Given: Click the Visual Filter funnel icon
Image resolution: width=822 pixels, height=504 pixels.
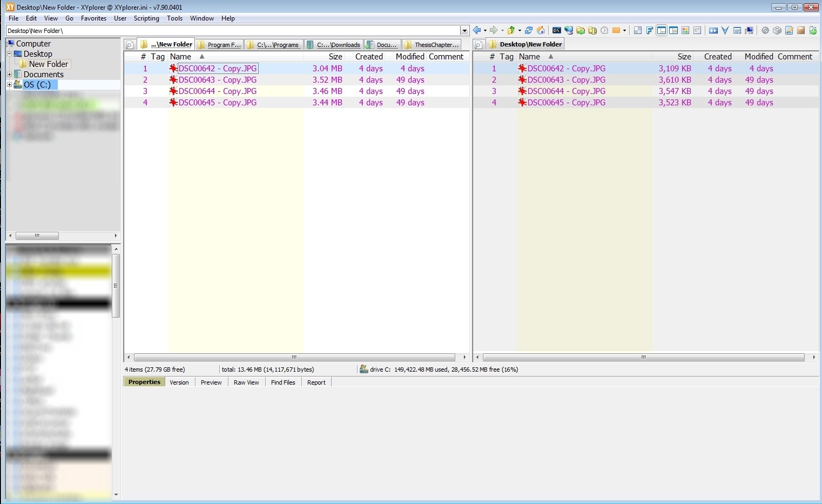Looking at the screenshot, I should [x=725, y=31].
